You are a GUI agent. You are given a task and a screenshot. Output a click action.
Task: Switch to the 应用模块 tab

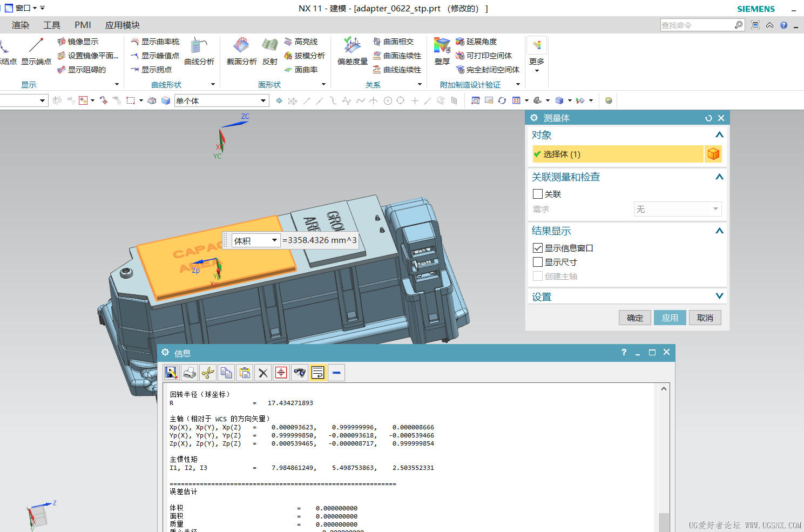(x=123, y=25)
